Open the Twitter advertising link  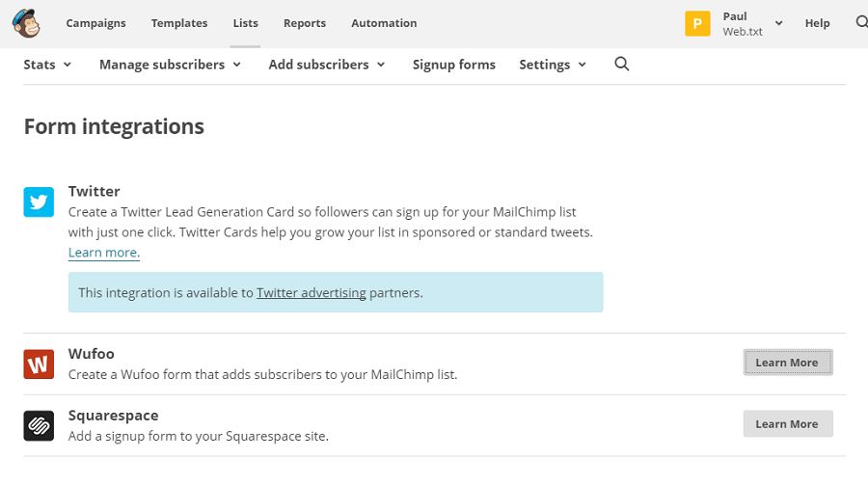311,292
